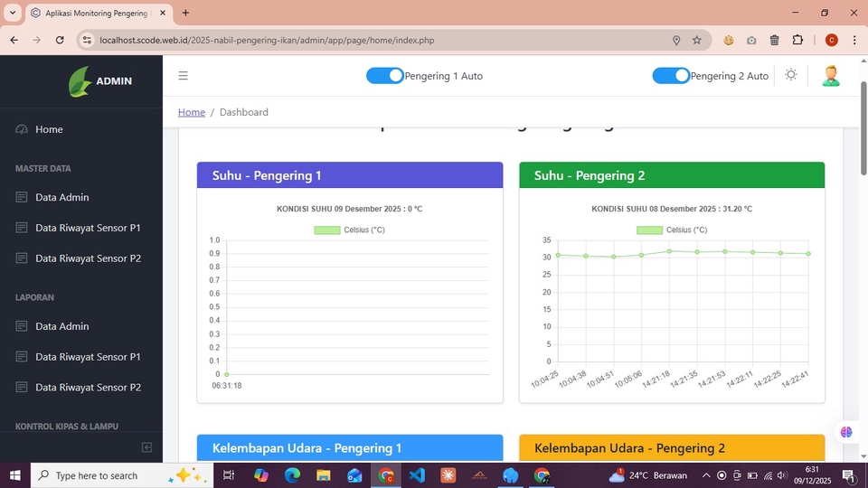
Task: Click the browser address bar URL
Action: tap(267, 40)
